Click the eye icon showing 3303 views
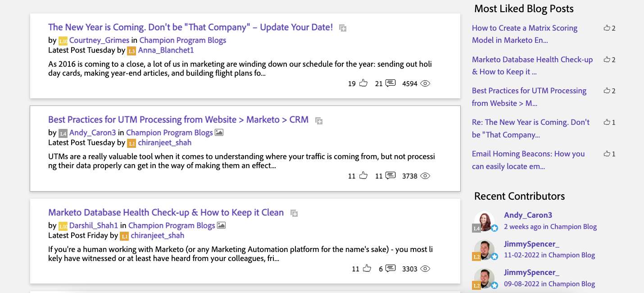 (x=425, y=268)
